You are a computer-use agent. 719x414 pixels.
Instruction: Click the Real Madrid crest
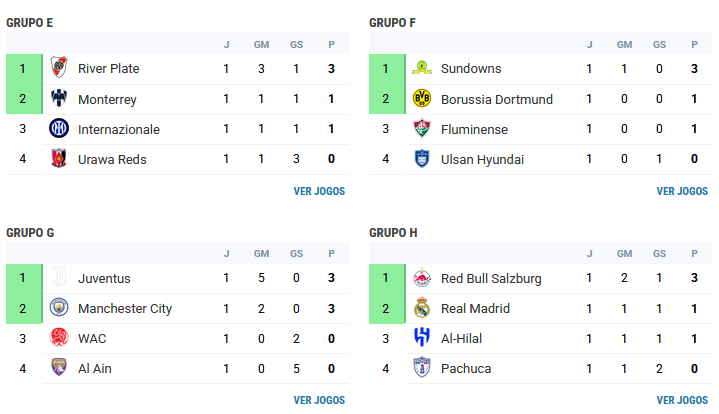pyautogui.click(x=422, y=308)
